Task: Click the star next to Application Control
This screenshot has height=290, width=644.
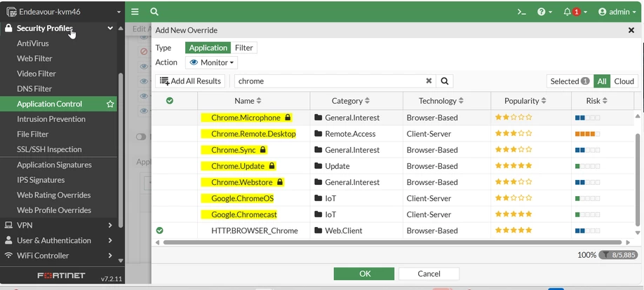Action: pyautogui.click(x=110, y=104)
